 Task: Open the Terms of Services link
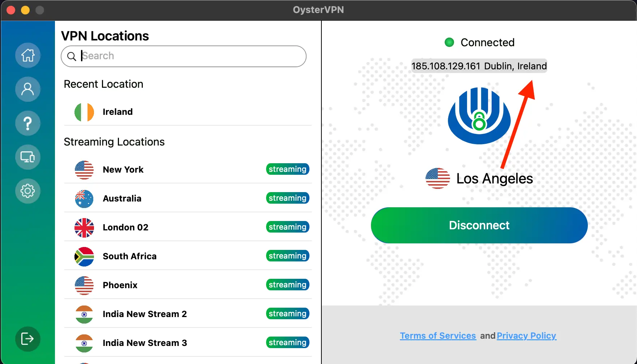pyautogui.click(x=438, y=336)
